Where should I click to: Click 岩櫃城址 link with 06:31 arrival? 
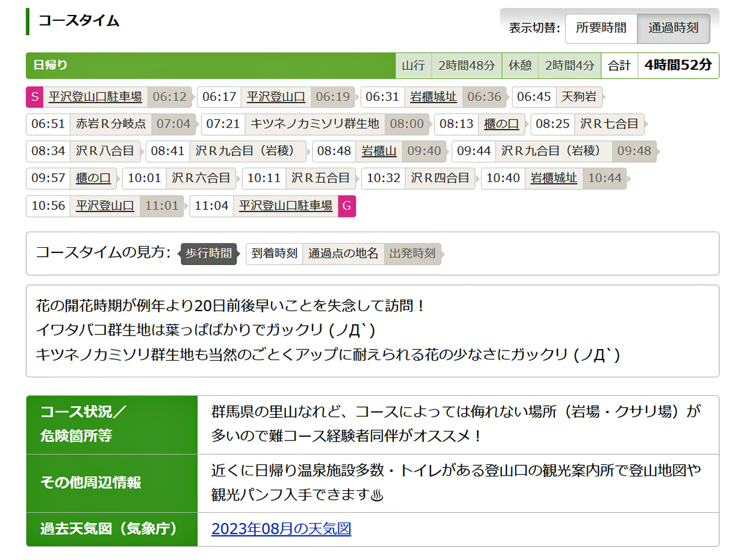click(x=433, y=97)
